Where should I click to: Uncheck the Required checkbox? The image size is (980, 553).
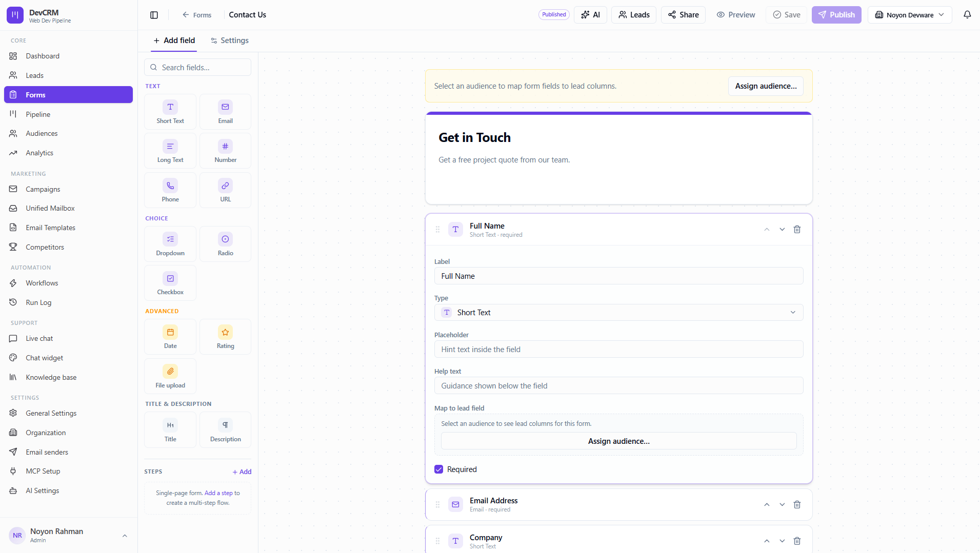(438, 469)
